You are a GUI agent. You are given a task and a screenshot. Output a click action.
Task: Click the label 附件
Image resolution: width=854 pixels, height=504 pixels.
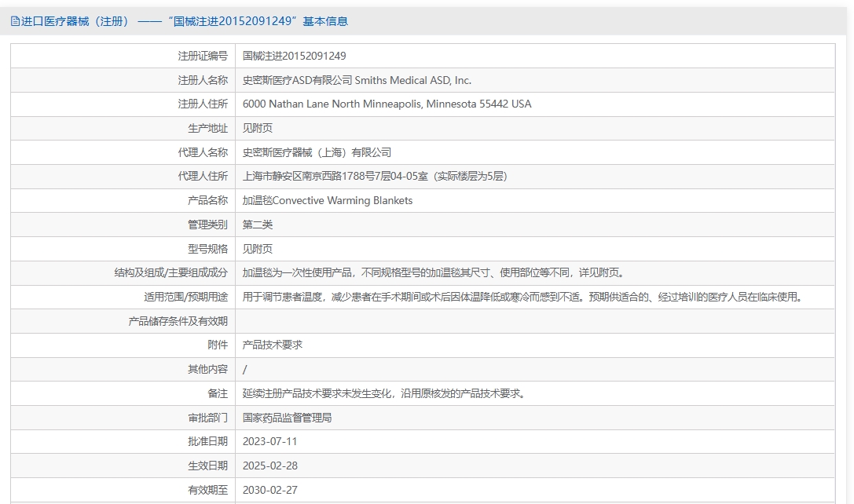click(x=218, y=345)
